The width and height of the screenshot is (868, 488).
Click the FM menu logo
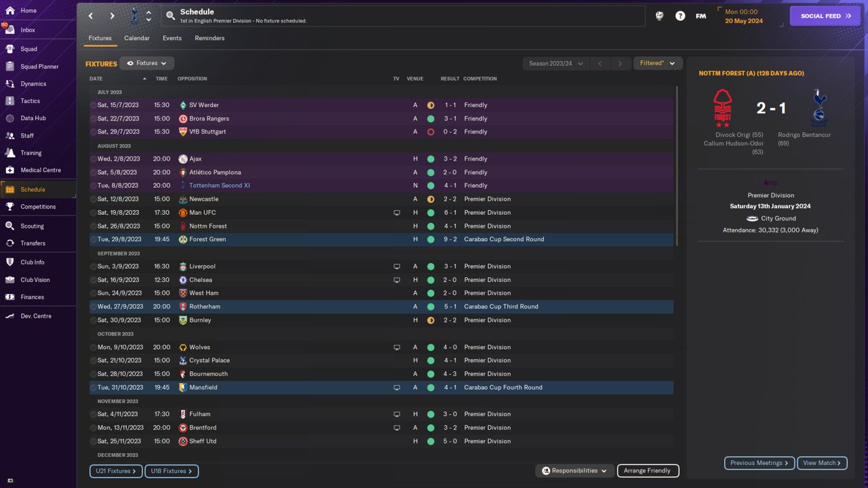(x=701, y=16)
